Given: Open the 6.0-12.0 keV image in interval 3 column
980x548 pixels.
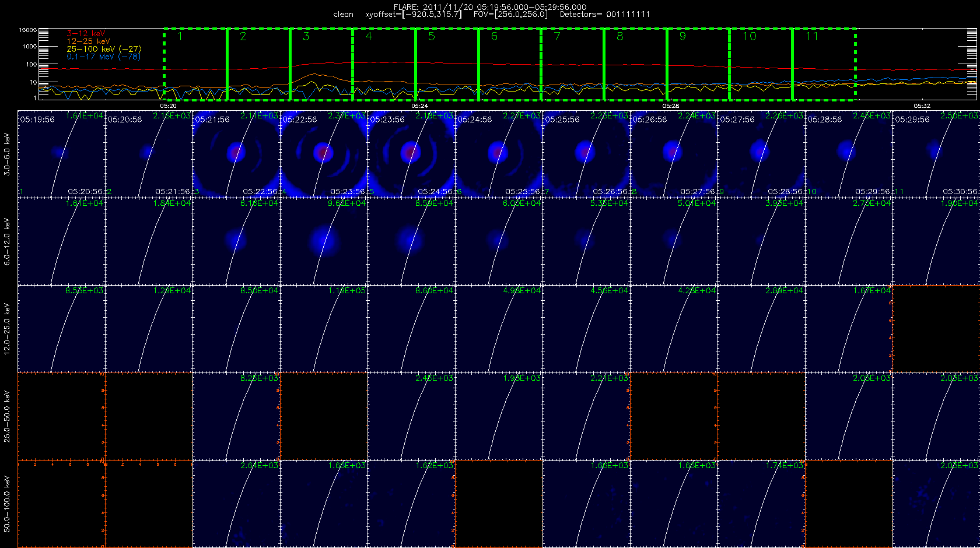Looking at the screenshot, I should click(x=236, y=241).
